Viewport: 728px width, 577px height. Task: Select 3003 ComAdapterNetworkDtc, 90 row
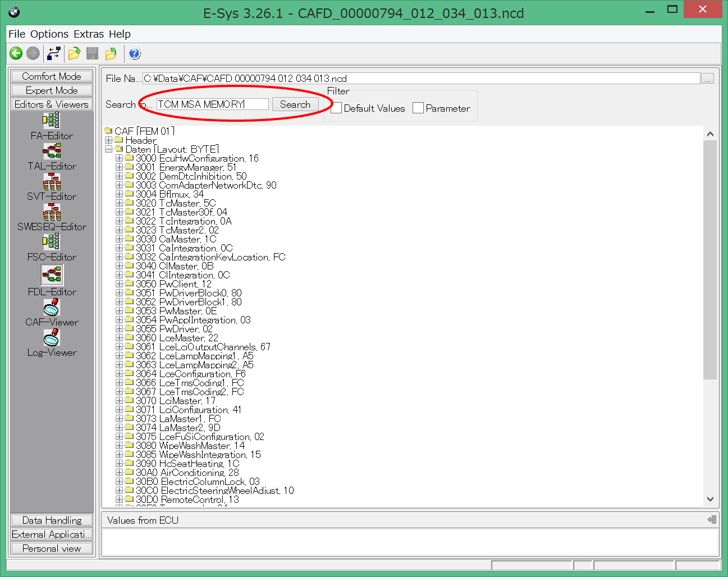pos(206,185)
